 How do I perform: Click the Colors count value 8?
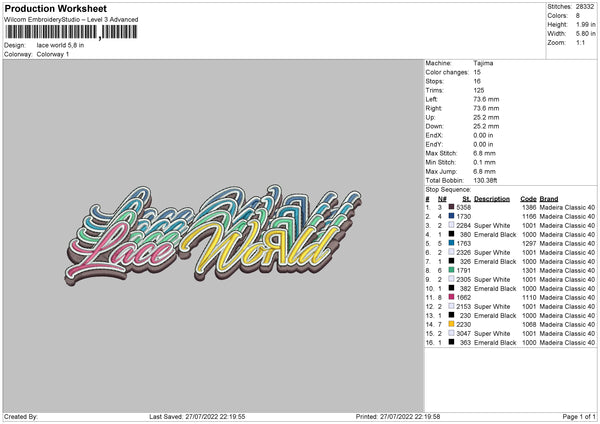pos(578,16)
